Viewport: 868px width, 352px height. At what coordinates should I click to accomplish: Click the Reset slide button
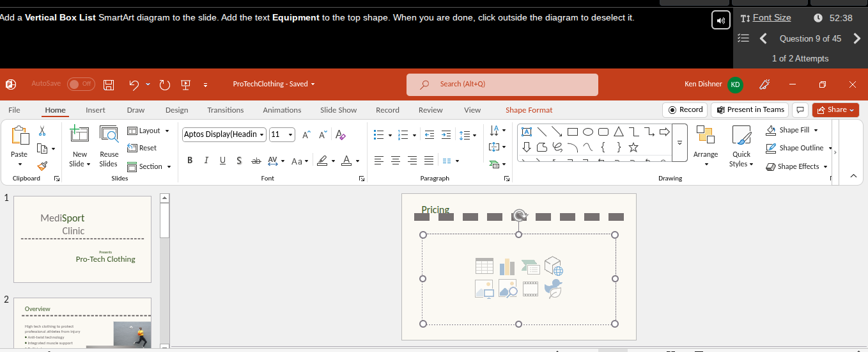[142, 148]
